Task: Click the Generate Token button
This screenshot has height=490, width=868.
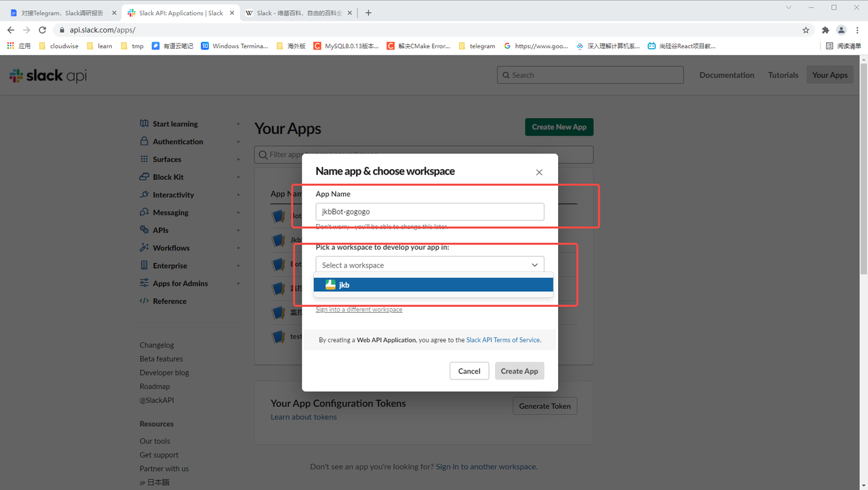Action: (545, 406)
